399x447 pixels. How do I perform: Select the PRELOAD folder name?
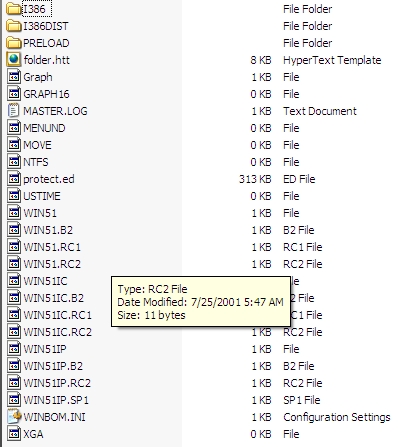click(x=46, y=43)
